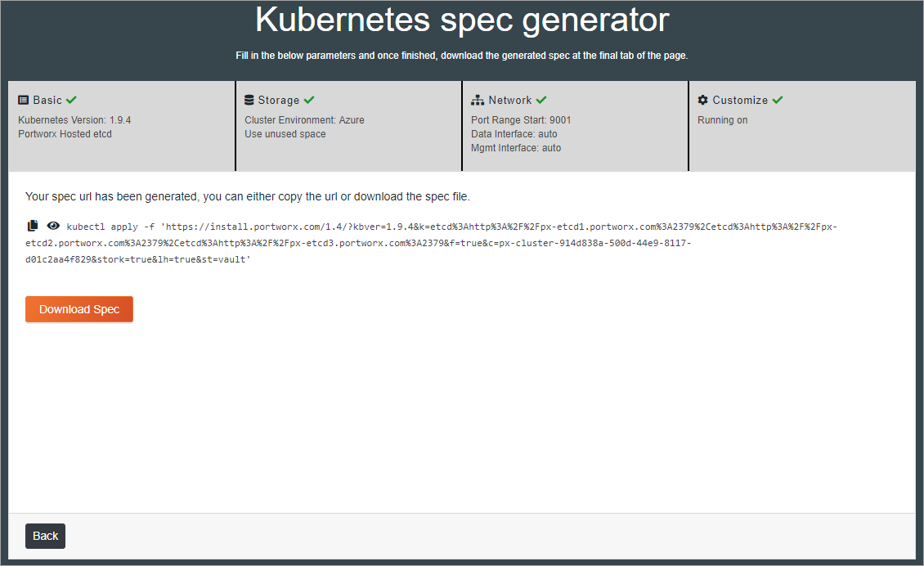The width and height of the screenshot is (924, 566).
Task: Copy the spec URL with the clipboard icon
Action: pyautogui.click(x=33, y=226)
